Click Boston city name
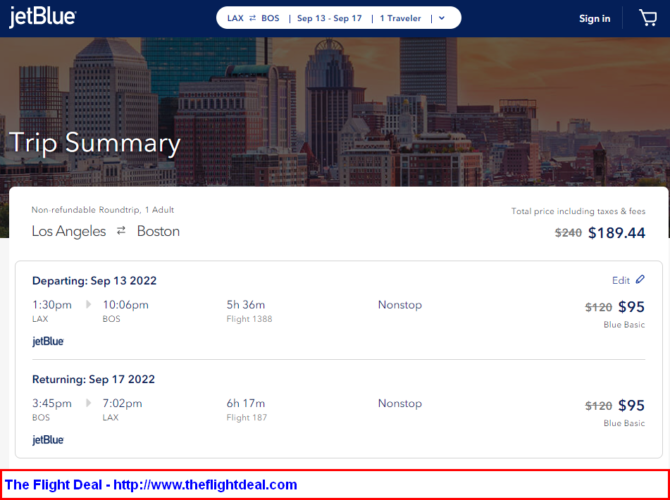This screenshot has height=500, width=670. click(158, 231)
